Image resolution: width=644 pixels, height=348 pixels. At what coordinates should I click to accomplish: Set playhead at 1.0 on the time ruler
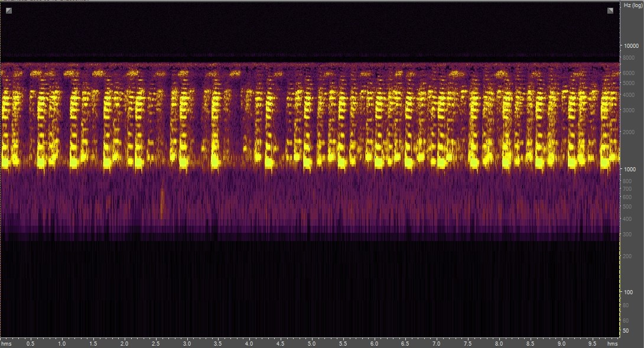click(x=61, y=343)
